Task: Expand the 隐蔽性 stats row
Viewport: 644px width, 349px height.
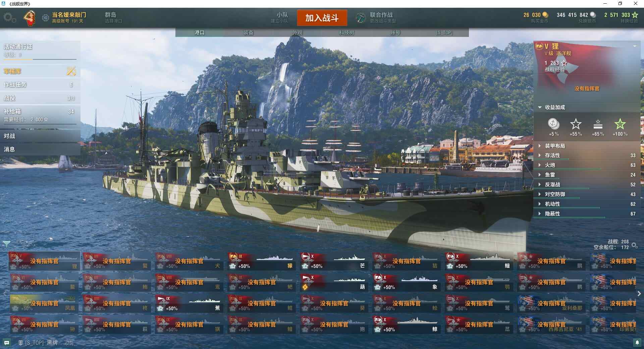Action: [x=587, y=214]
